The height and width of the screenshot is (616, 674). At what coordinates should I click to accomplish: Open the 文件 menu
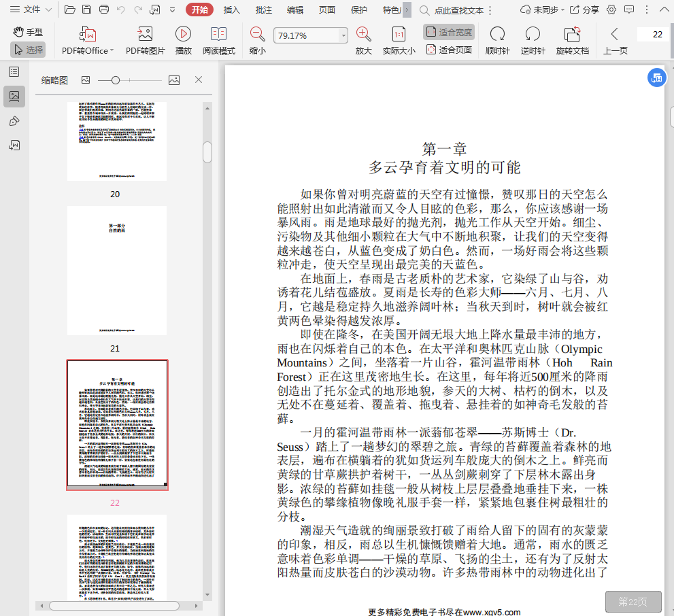coord(25,10)
